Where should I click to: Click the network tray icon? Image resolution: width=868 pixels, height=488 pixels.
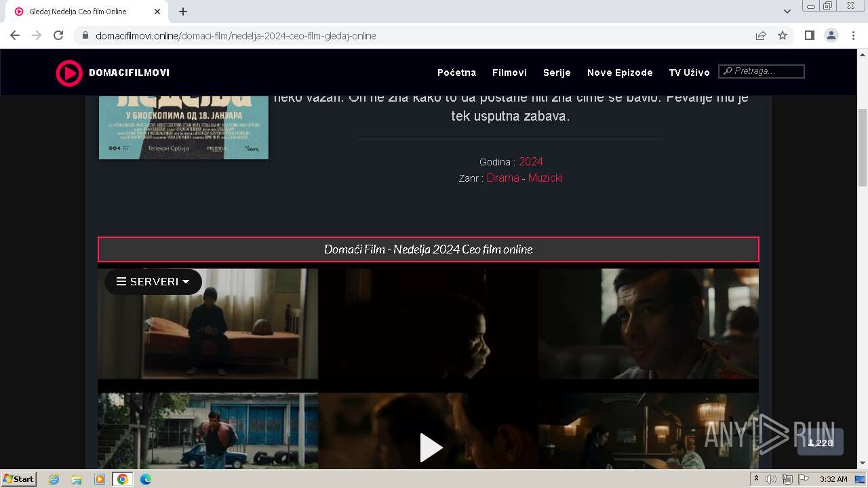click(787, 479)
